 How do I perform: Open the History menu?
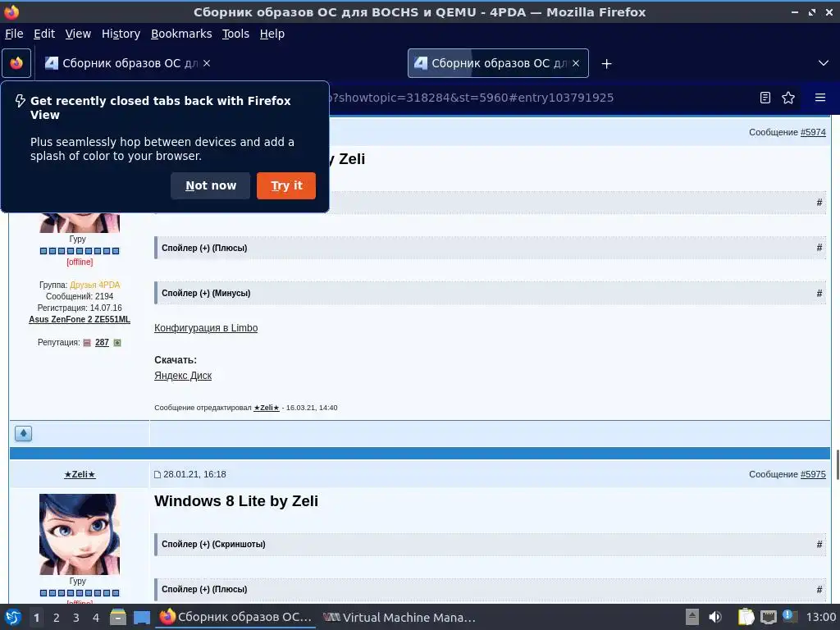[121, 34]
